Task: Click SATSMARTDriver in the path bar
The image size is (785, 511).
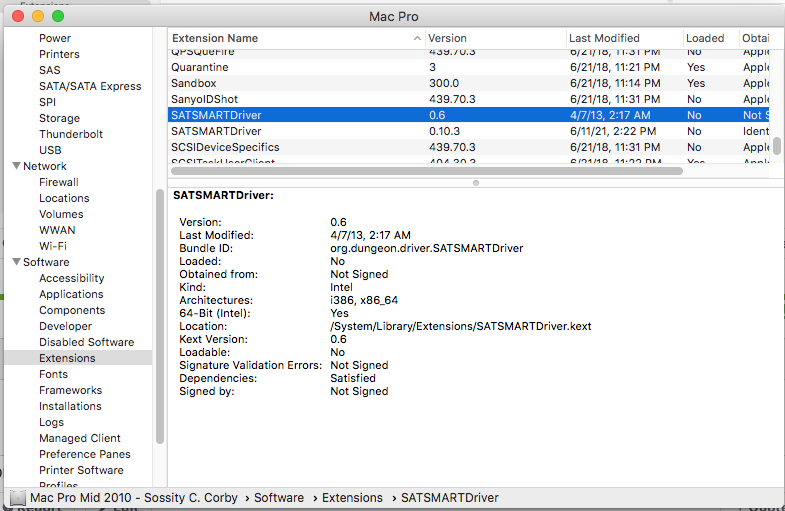Action: tap(450, 498)
